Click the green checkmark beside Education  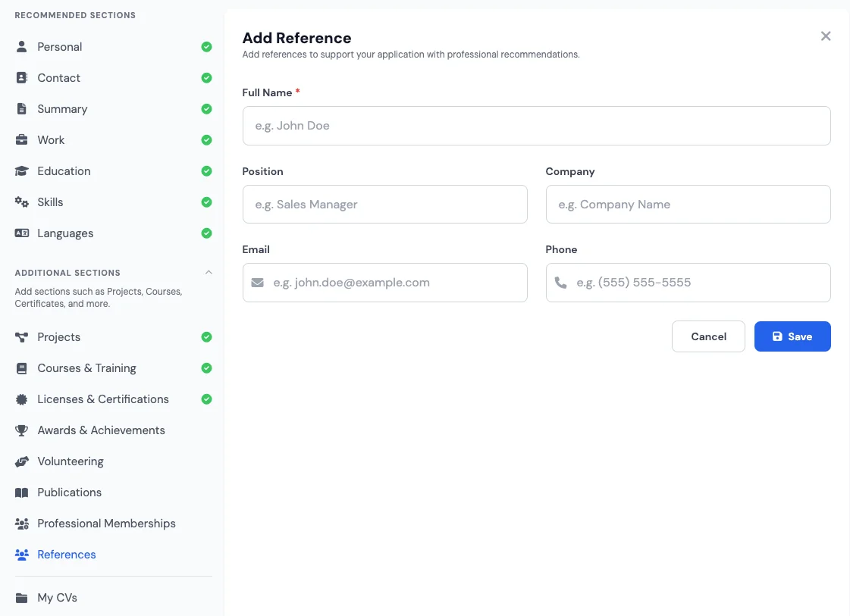click(206, 171)
